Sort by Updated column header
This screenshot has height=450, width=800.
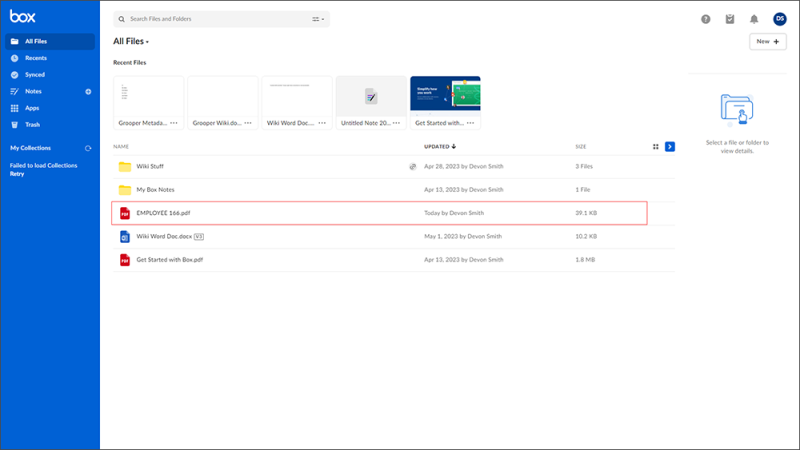click(x=440, y=146)
